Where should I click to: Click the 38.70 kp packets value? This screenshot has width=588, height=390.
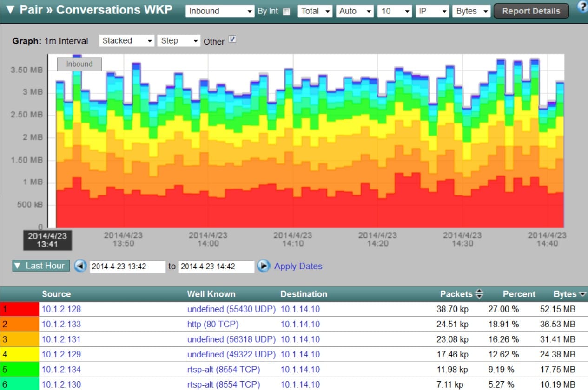click(x=452, y=309)
